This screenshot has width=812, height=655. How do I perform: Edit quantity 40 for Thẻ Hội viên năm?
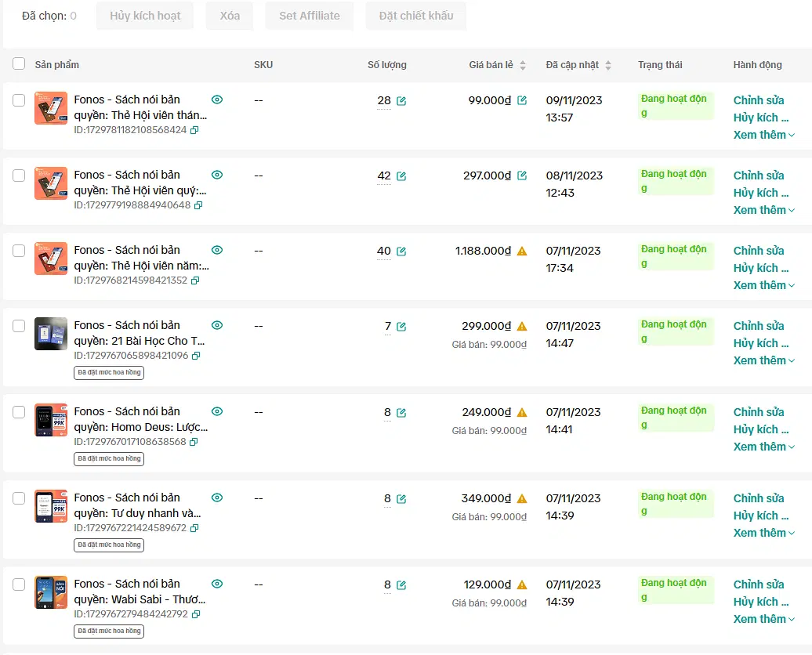[x=401, y=252]
